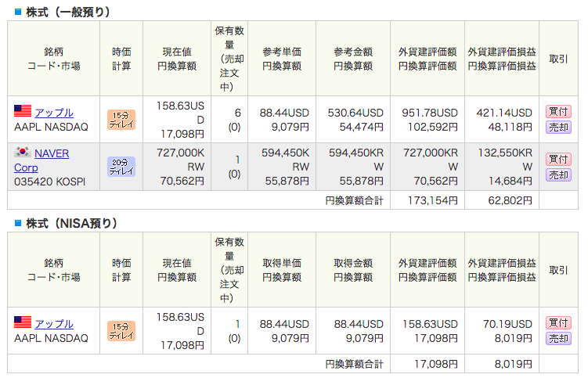Select 株式(一般預り) section heading
Image resolution: width=588 pixels, height=385 pixels.
[68, 12]
